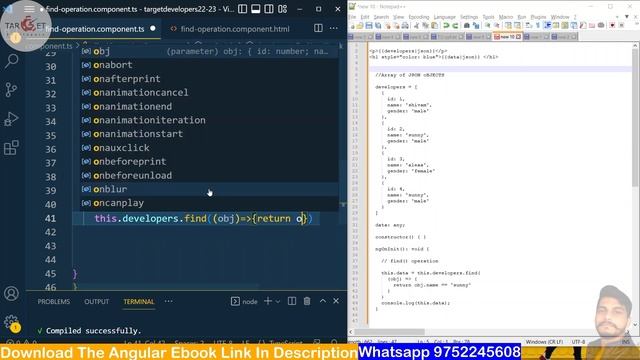Open Notepad++ Language menu
This screenshot has width=640, height=360.
click(444, 17)
